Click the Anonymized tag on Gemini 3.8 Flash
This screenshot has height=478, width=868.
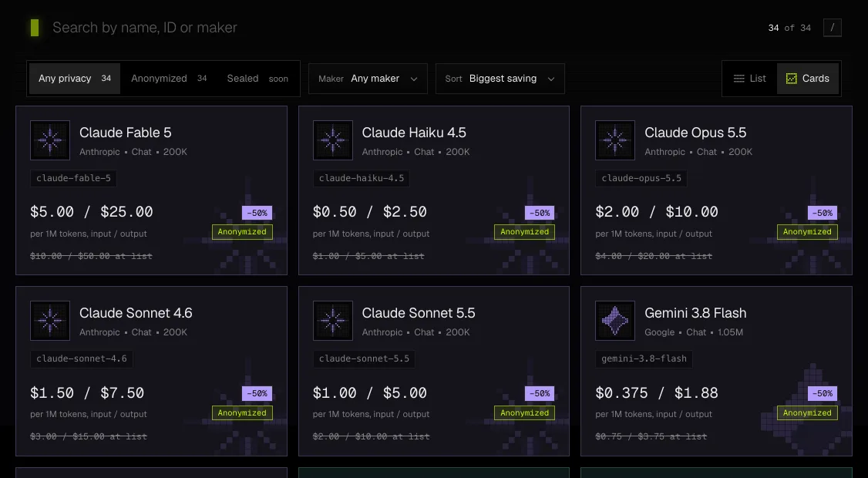[807, 412]
